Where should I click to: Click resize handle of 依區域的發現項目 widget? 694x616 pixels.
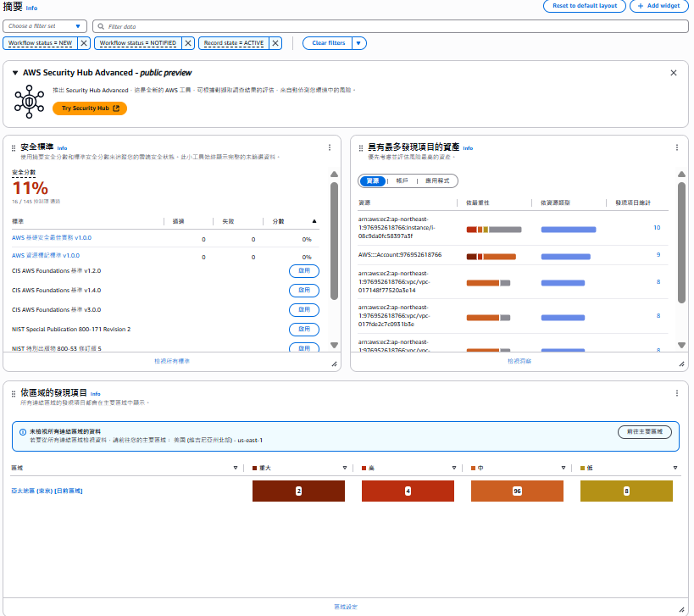tap(681, 610)
